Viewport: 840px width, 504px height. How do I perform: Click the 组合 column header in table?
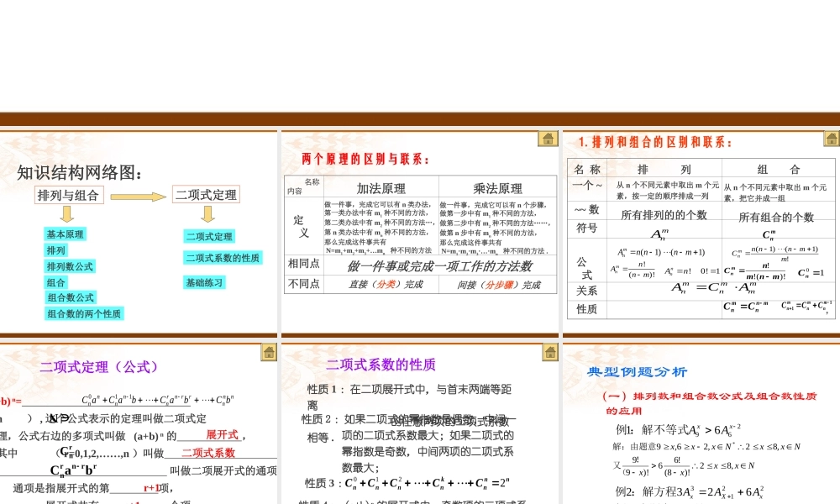[779, 169]
